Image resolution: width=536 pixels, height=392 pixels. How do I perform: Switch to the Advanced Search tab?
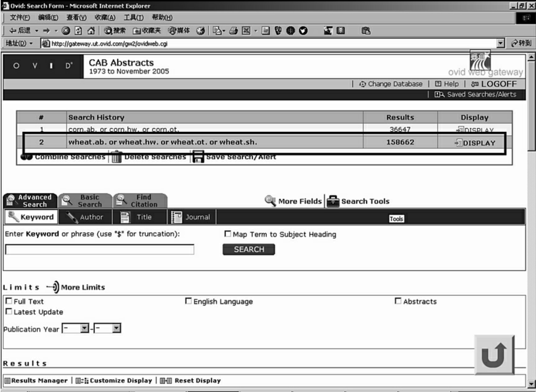[x=30, y=201]
